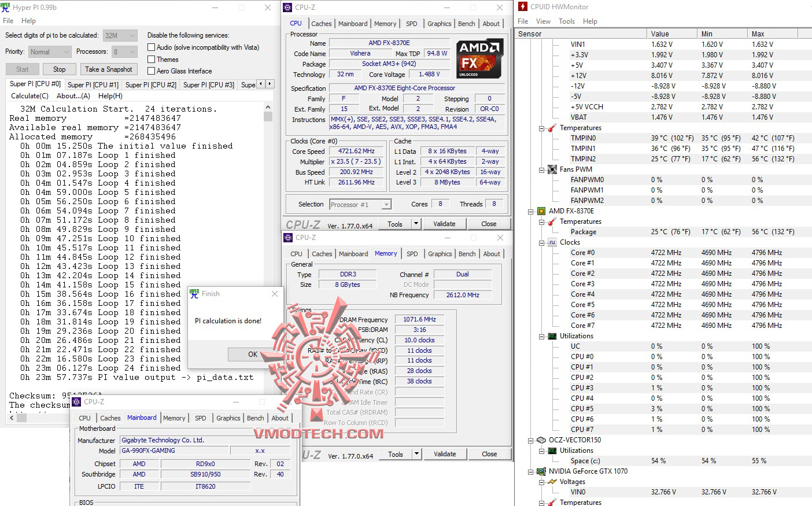Click Validate in the CPU tab CPU-Z window
This screenshot has width=812, height=506.
coord(444,224)
